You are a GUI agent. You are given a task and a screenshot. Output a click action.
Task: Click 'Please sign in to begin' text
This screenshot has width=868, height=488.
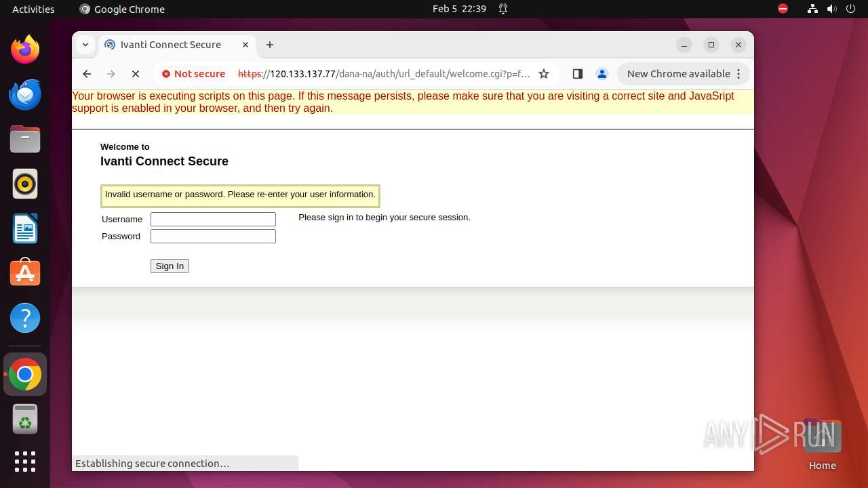[384, 218]
